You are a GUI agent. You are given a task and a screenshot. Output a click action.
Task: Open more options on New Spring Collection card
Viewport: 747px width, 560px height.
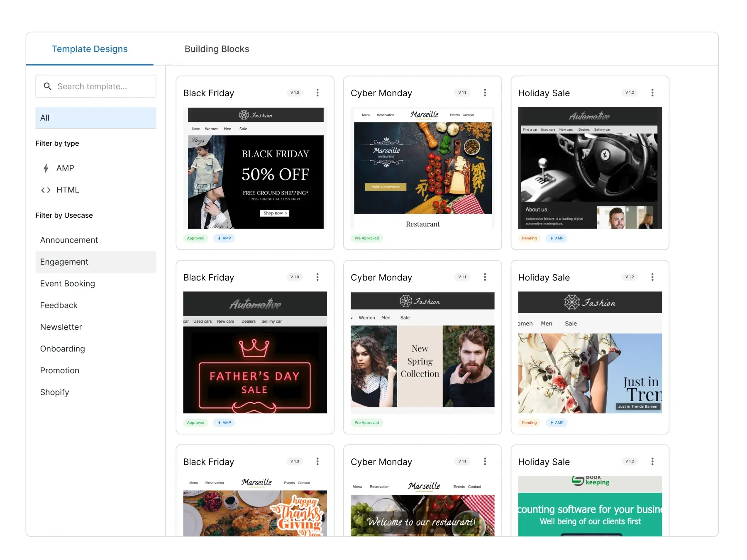point(485,277)
